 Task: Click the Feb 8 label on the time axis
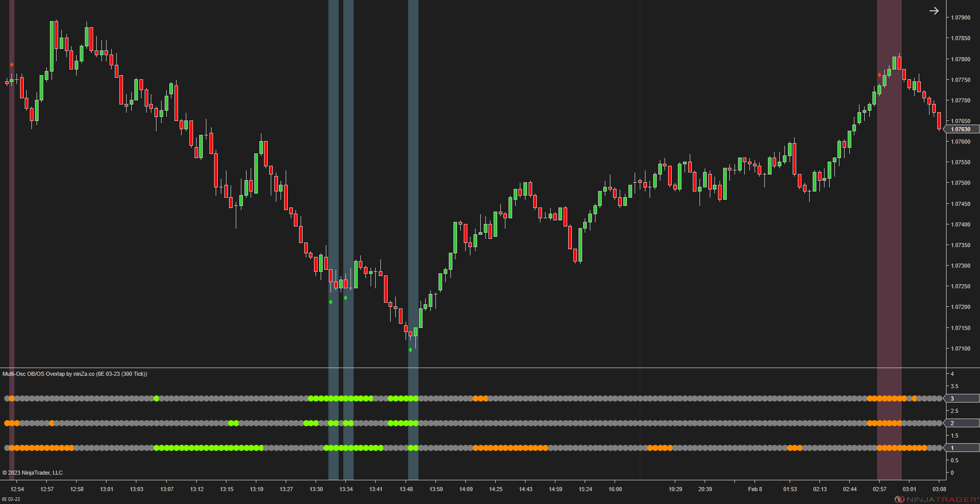tap(755, 489)
